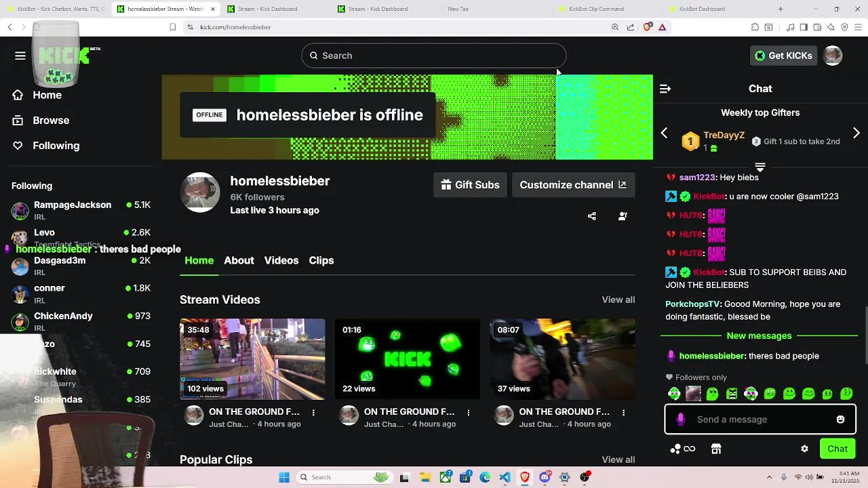Open the Brave VPN shield icon
Viewport: 868px width, 488px height.
[x=844, y=27]
